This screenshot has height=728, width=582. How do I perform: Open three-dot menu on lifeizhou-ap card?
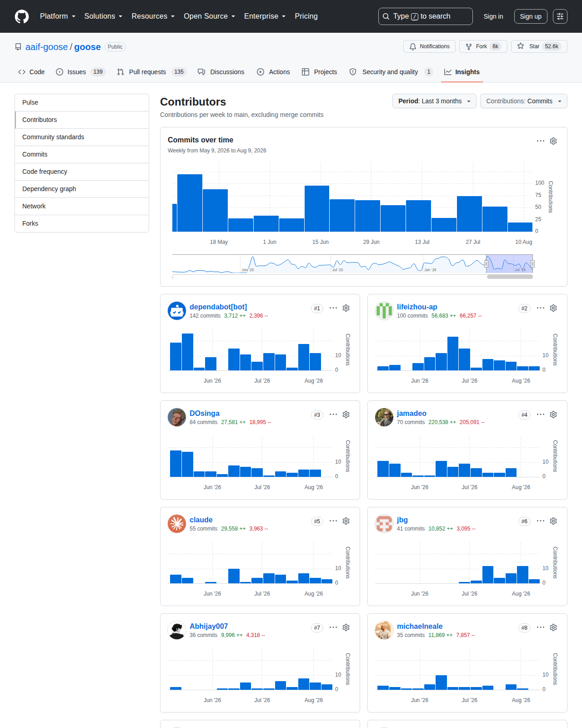point(541,308)
